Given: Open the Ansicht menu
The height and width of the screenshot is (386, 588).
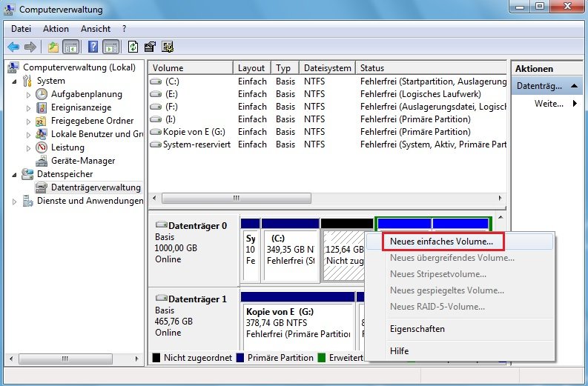Looking at the screenshot, I should tap(96, 29).
